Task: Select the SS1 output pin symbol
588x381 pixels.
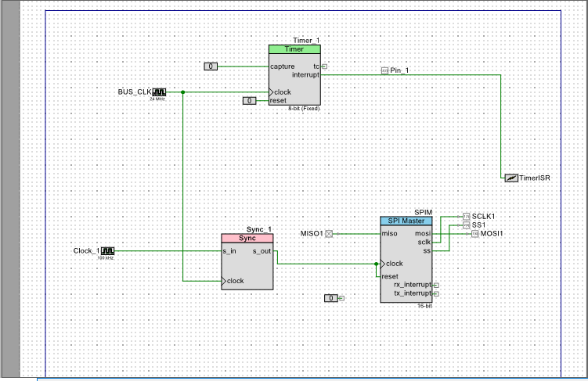Action: (x=466, y=225)
